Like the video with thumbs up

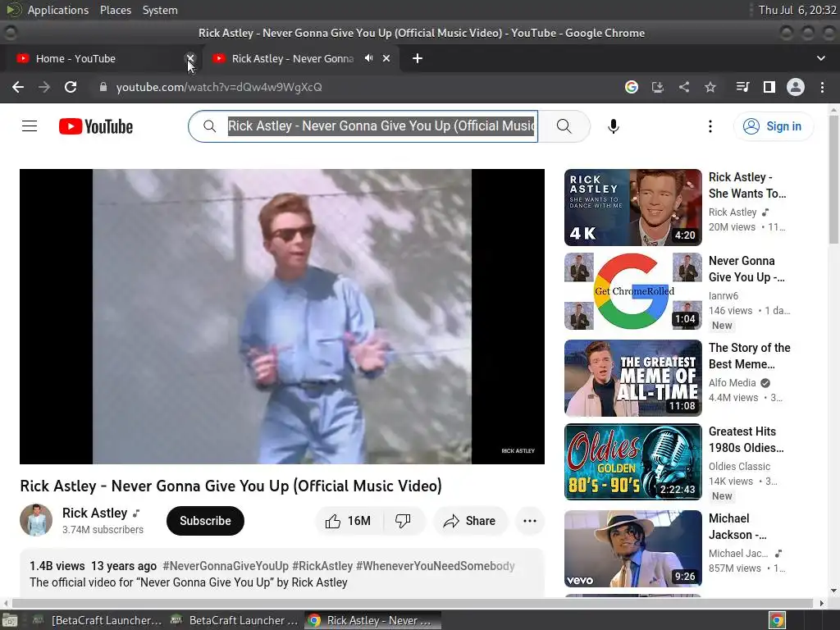pos(348,521)
